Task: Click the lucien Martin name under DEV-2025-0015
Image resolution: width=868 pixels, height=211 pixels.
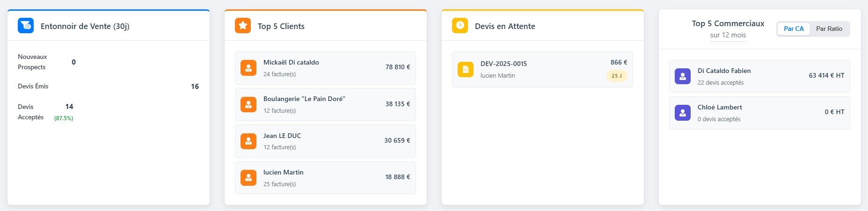Action: point(498,75)
